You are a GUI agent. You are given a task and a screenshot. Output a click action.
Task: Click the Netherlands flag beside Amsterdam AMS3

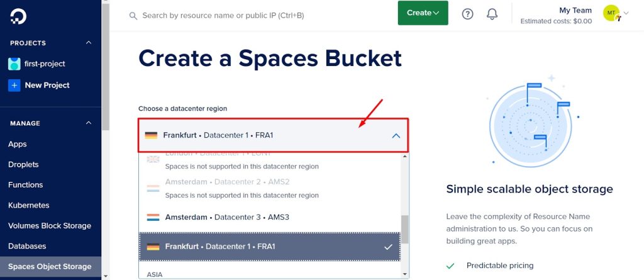click(153, 217)
